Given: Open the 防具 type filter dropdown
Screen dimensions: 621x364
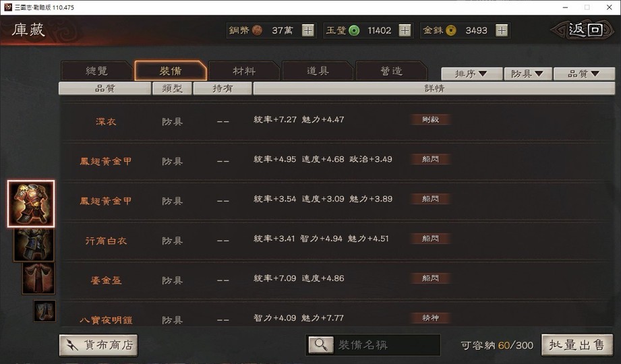Looking at the screenshot, I should [x=527, y=73].
